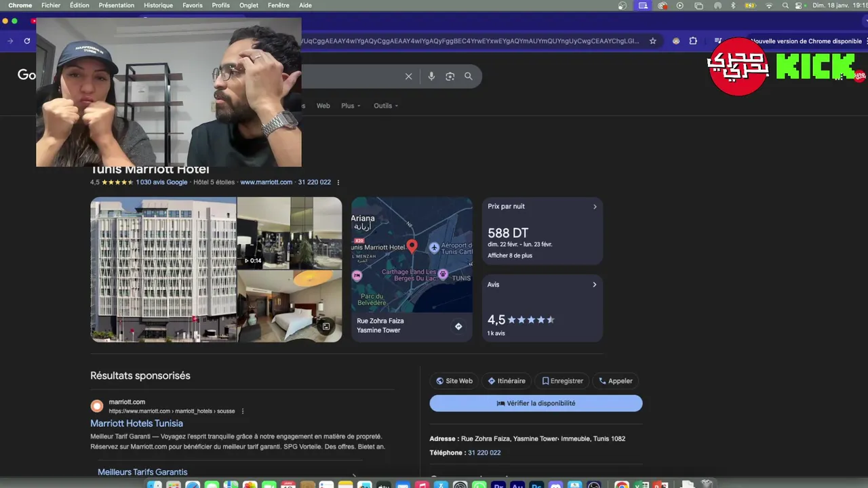Open the hotel exterior building photo
The width and height of the screenshot is (868, 488).
pyautogui.click(x=163, y=269)
